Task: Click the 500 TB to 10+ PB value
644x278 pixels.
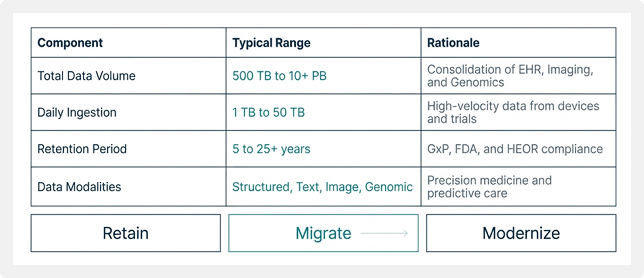Action: pos(279,76)
